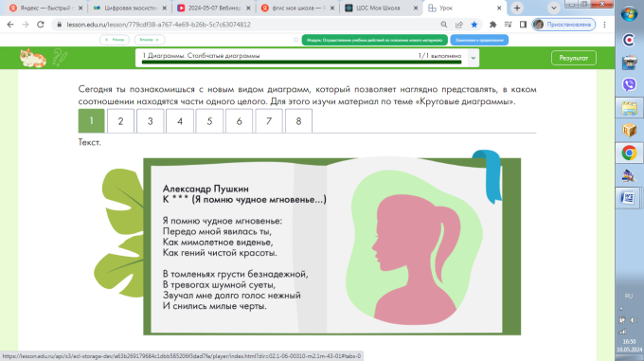644x361 pixels.
Task: Click the address bar URL
Action: click(158, 25)
